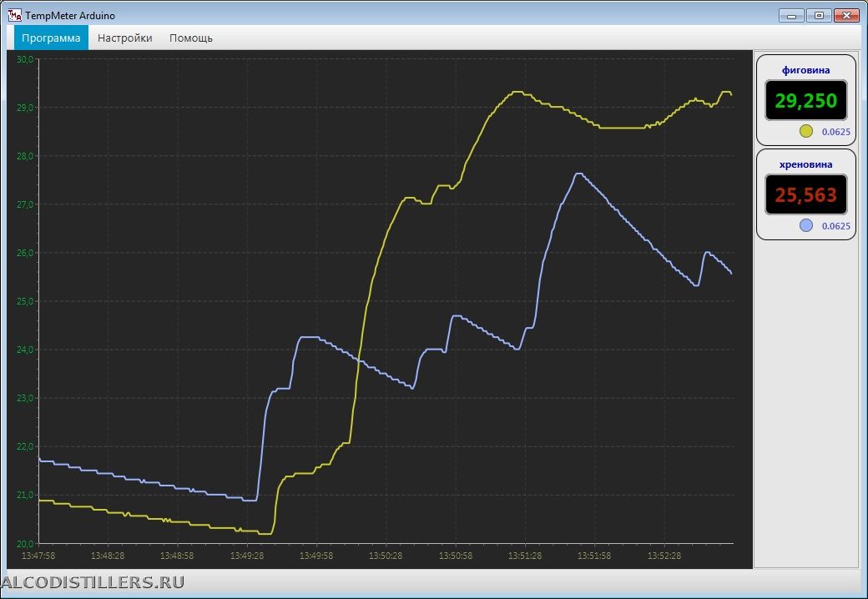Click the 26,0 temperature axis label

click(x=26, y=253)
